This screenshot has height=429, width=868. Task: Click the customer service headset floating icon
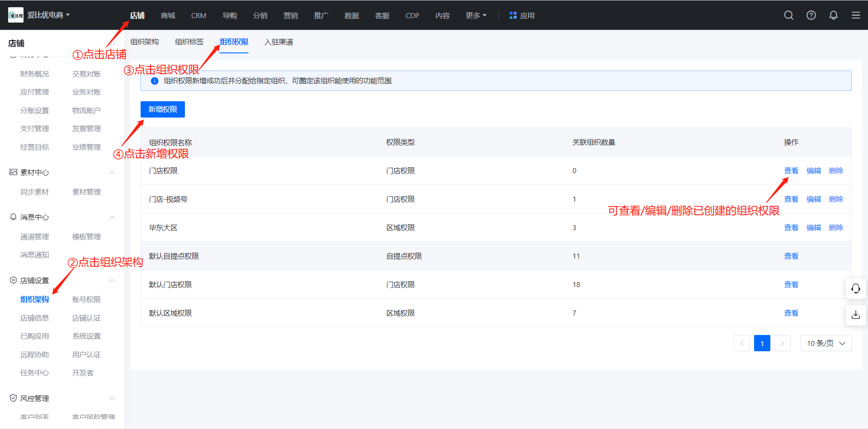(x=855, y=288)
